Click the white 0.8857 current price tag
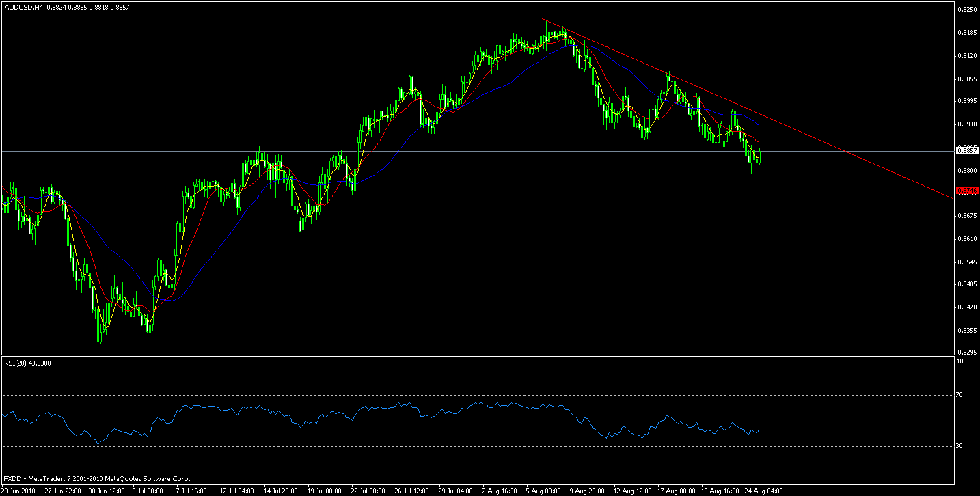Viewport: 980px width, 496px height. point(967,150)
